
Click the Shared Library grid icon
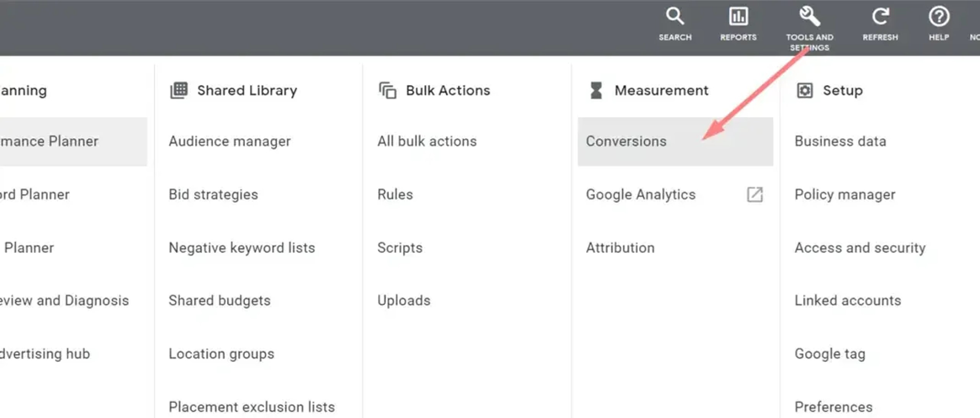(x=179, y=91)
